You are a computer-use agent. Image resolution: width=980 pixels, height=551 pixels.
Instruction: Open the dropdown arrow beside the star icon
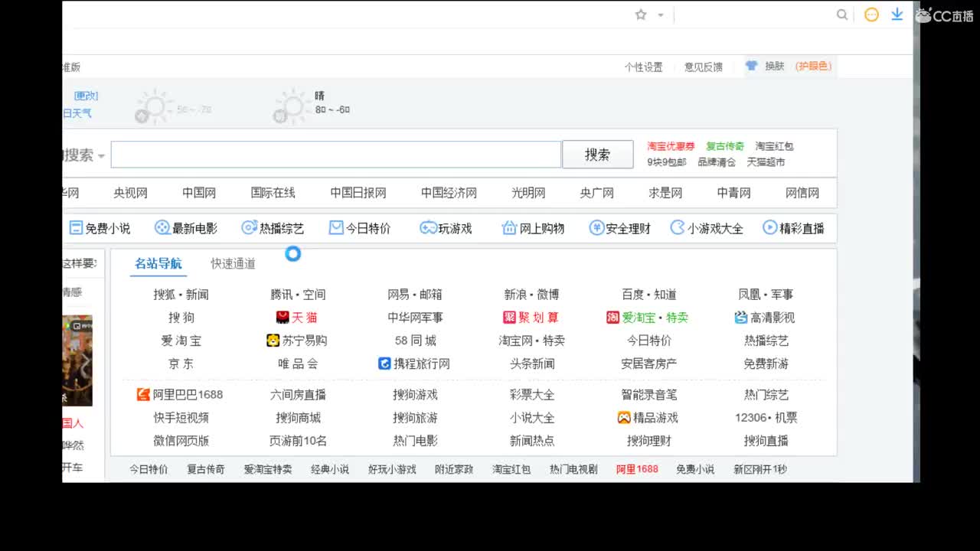[x=661, y=15]
